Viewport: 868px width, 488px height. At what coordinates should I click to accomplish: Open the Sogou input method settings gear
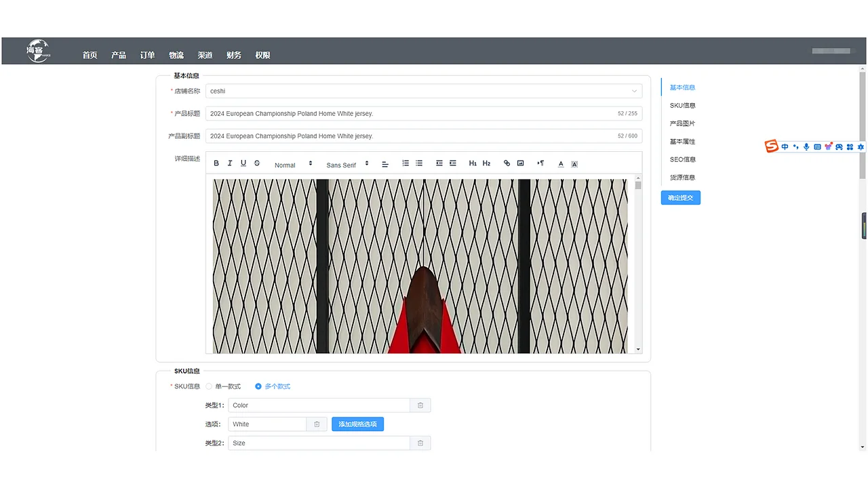(x=860, y=146)
